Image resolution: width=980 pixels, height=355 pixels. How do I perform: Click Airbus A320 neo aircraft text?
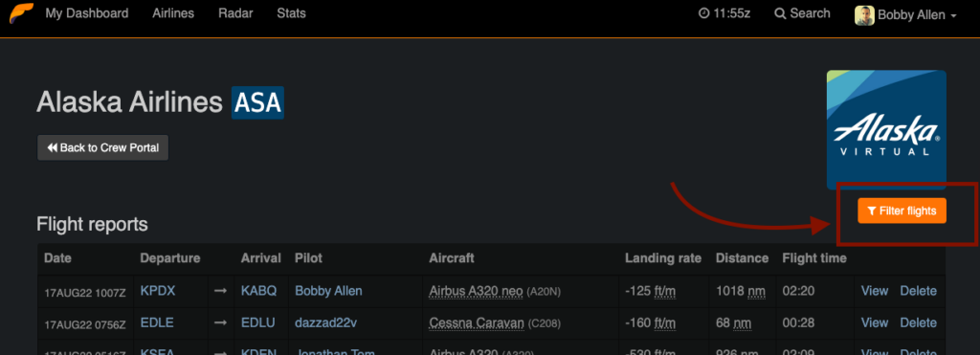477,291
